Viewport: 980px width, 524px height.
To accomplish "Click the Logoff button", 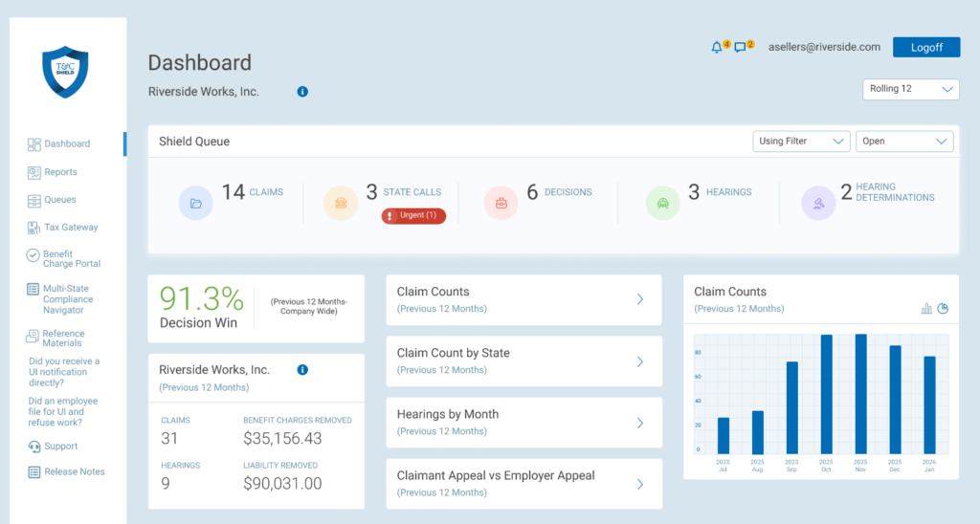I will tap(926, 48).
